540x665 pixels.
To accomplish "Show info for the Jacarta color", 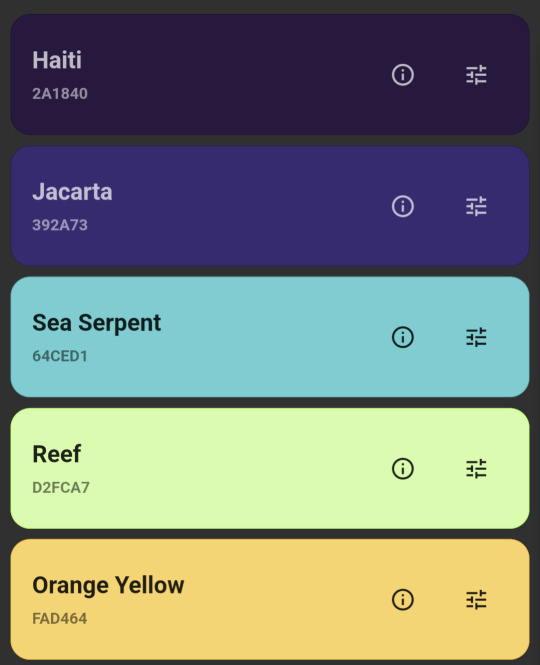I will pos(403,206).
